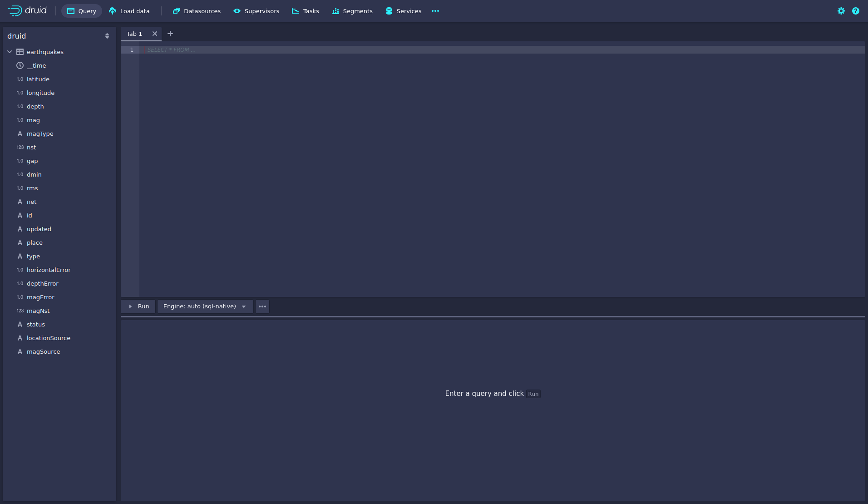
Task: Add a new query tab with plus icon
Action: point(170,34)
